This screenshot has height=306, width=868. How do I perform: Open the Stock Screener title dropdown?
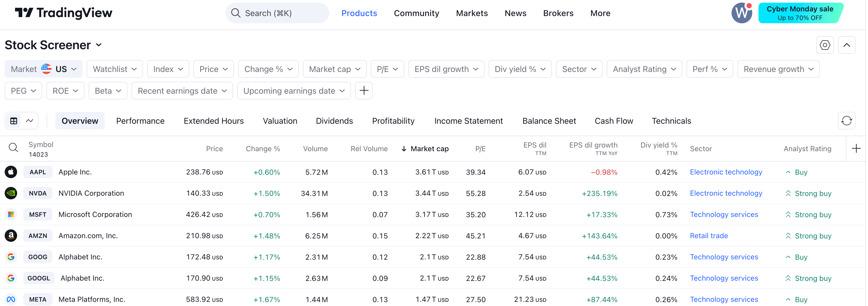53,45
